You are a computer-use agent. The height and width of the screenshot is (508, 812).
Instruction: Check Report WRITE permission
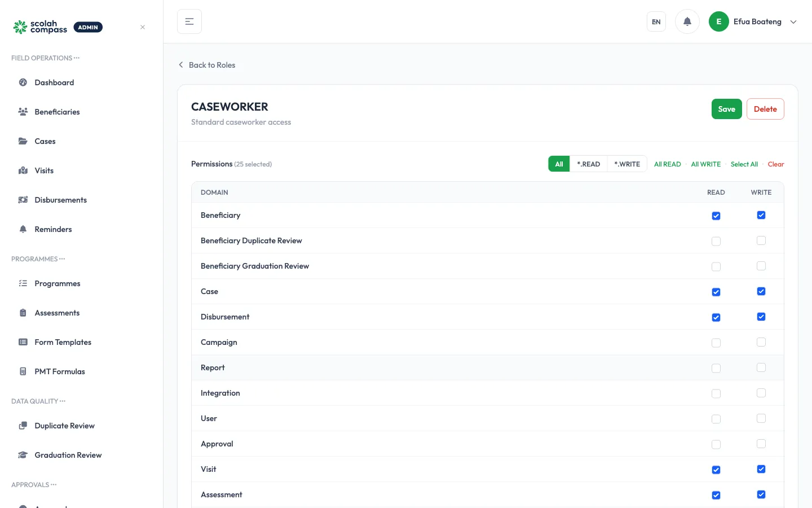[761, 367]
